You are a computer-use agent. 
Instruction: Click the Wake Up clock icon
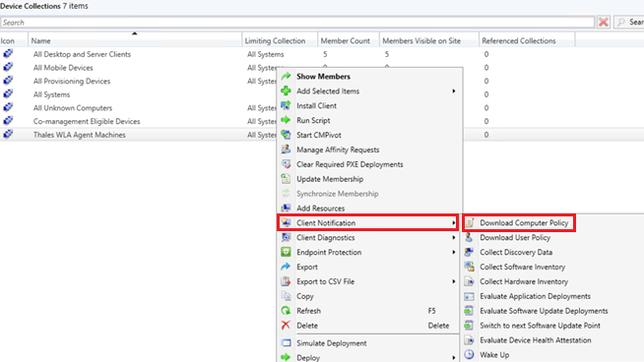coord(469,354)
